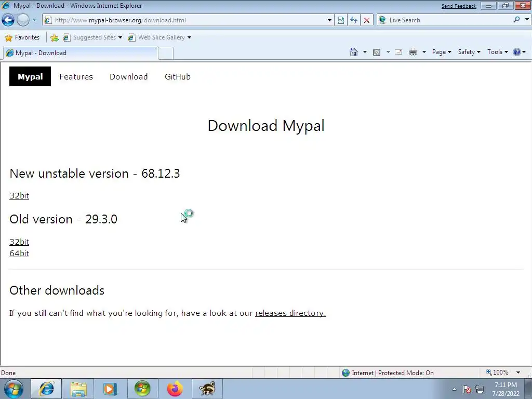Click the Action Center flag icon
The image size is (532, 399).
(467, 389)
